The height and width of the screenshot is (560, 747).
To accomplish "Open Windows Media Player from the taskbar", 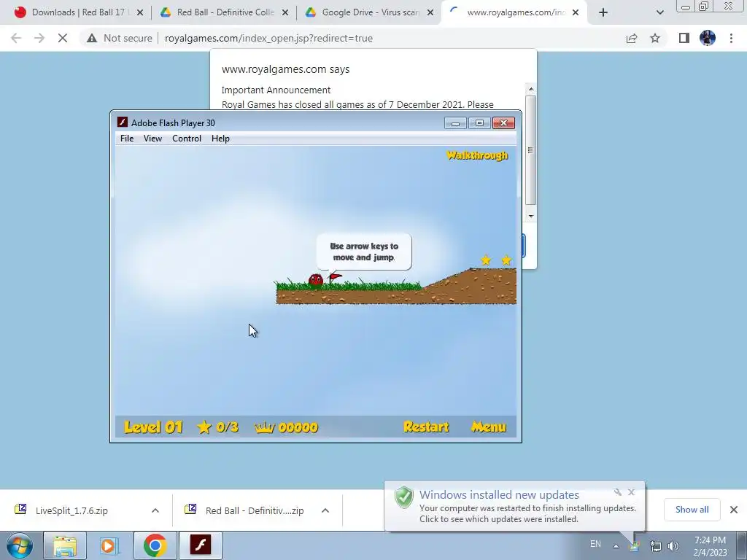I will pyautogui.click(x=109, y=545).
